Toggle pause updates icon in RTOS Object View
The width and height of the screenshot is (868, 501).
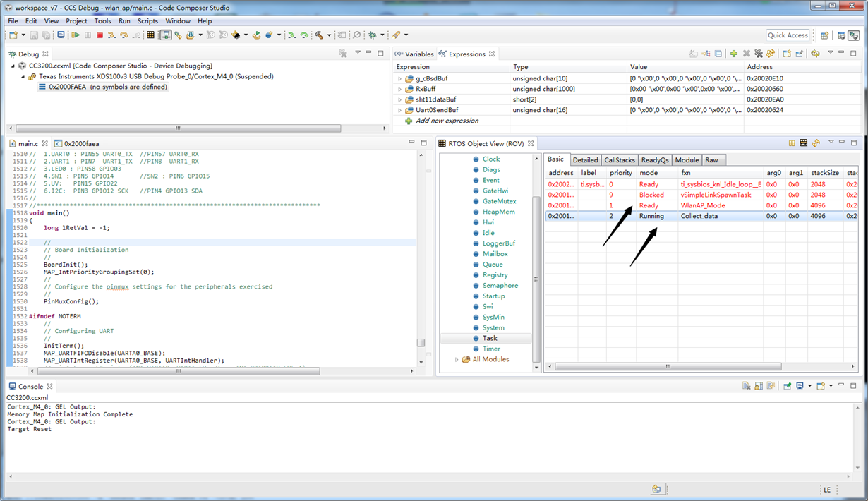tap(790, 143)
